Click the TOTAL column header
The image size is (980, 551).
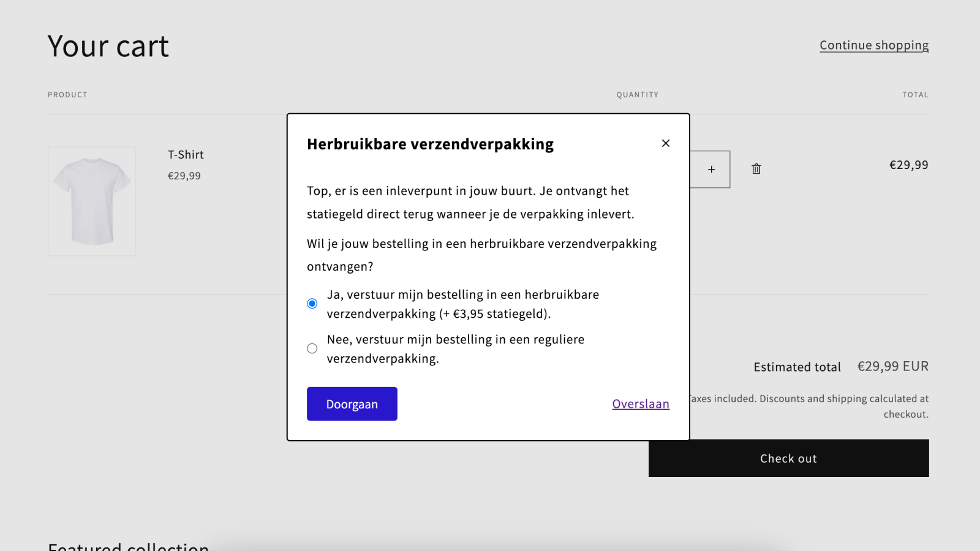[915, 94]
